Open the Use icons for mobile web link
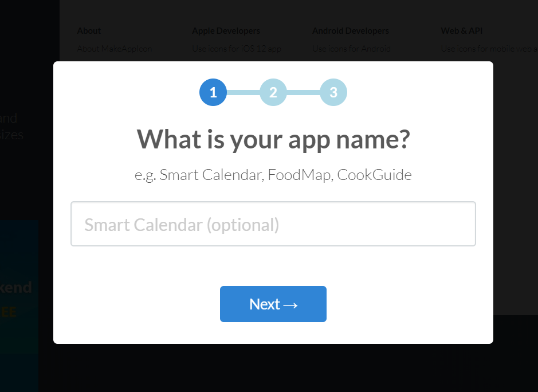The image size is (538, 392). [x=488, y=49]
